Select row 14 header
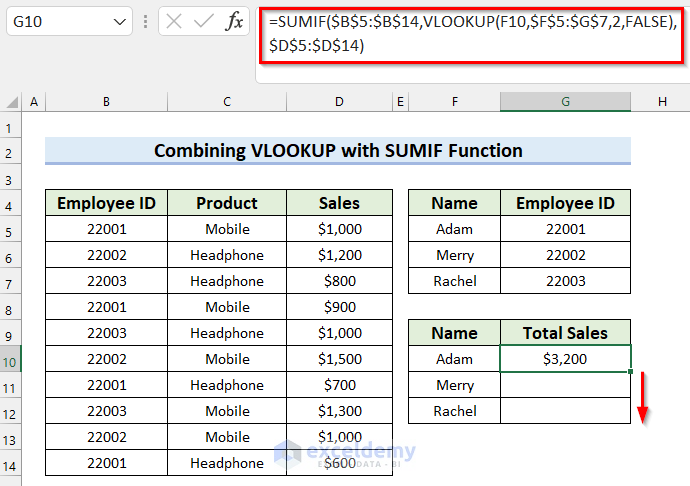The width and height of the screenshot is (690, 486). click(x=11, y=465)
